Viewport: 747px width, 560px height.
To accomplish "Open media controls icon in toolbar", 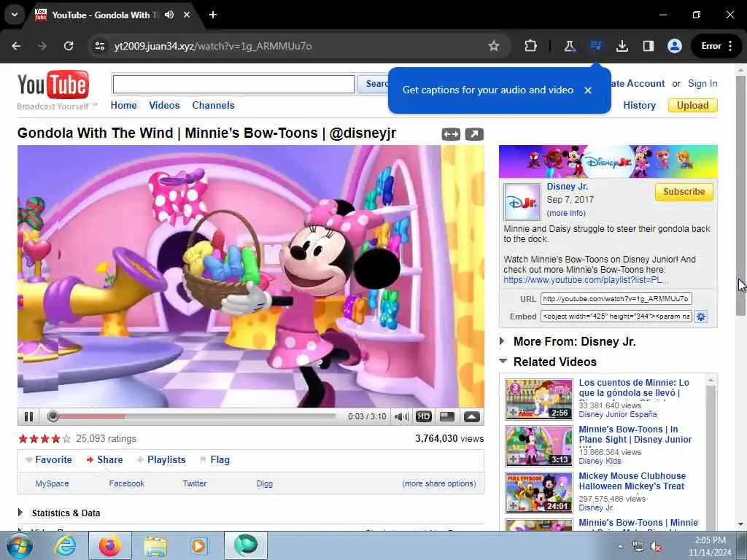I will [595, 46].
